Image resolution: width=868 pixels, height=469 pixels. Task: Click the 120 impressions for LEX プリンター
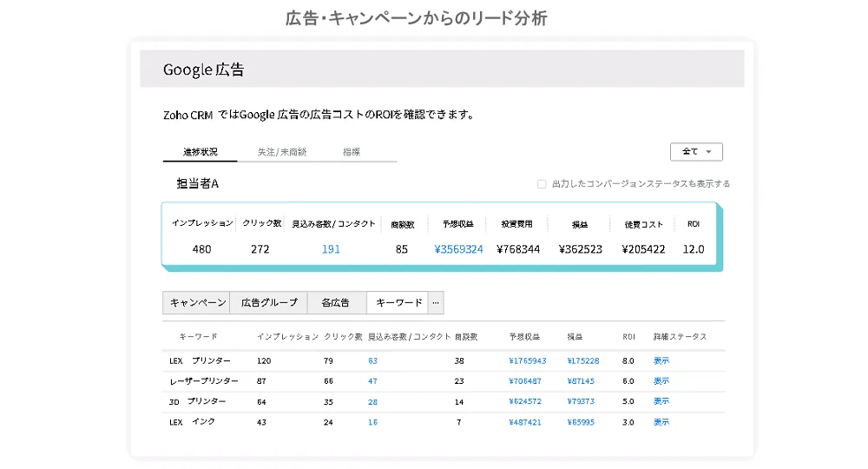coord(264,361)
